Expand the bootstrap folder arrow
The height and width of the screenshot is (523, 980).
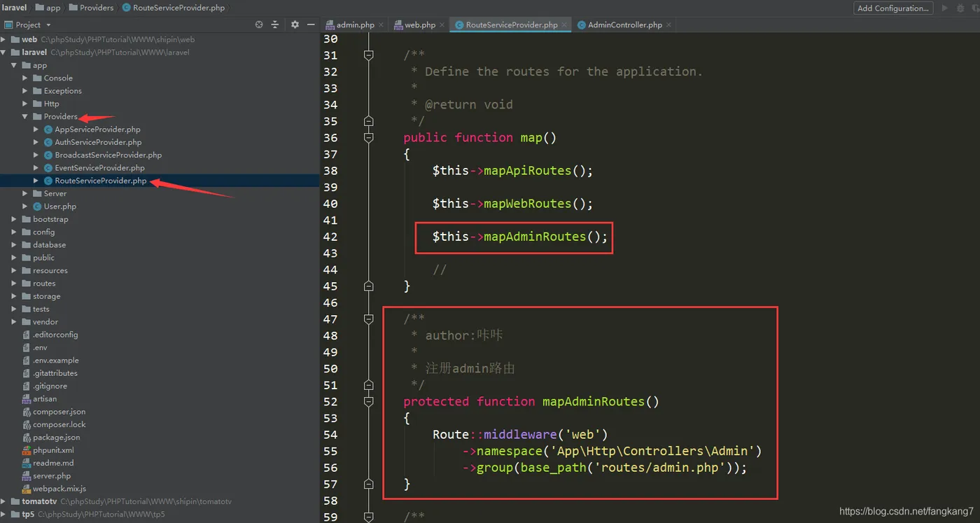[14, 219]
